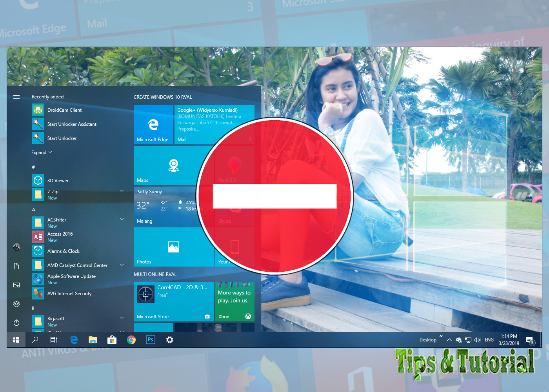Open Settings gear on taskbar
Image resolution: width=549 pixels, height=392 pixels.
tap(169, 340)
